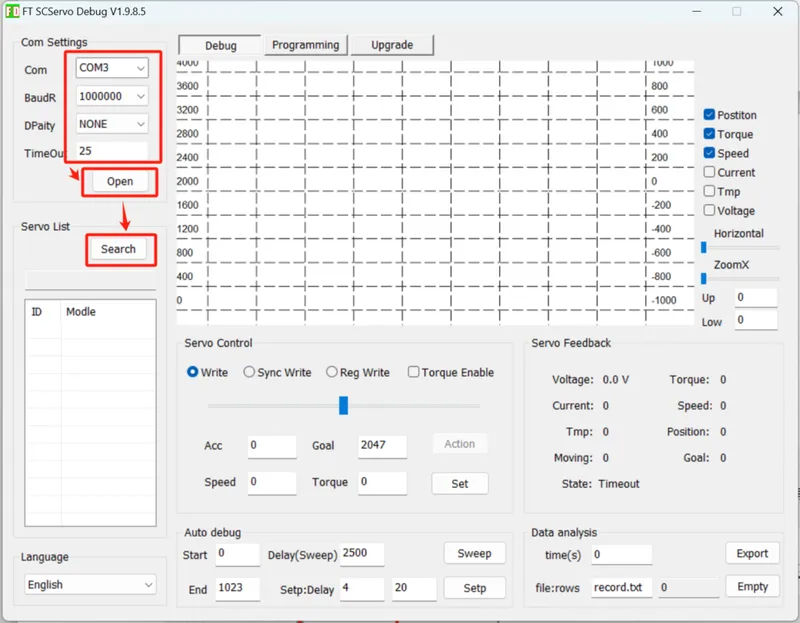Switch to the Programming tab
This screenshot has width=800, height=623.
[x=306, y=45]
